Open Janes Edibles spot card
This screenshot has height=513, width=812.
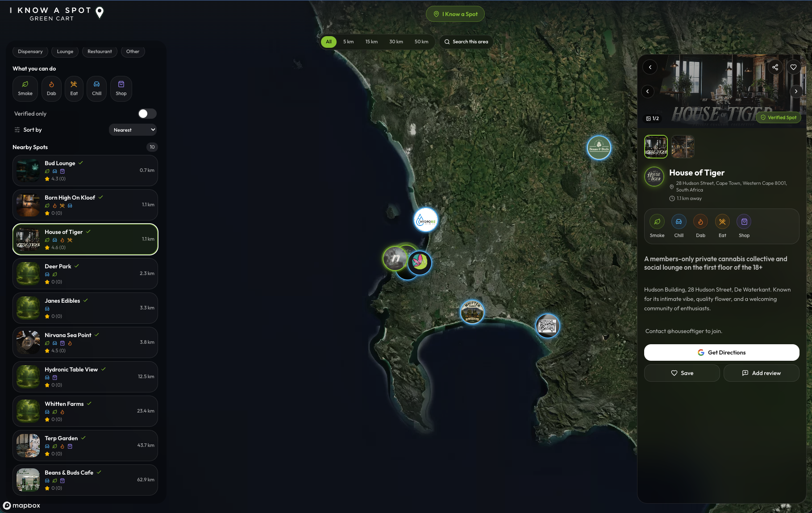(x=85, y=308)
